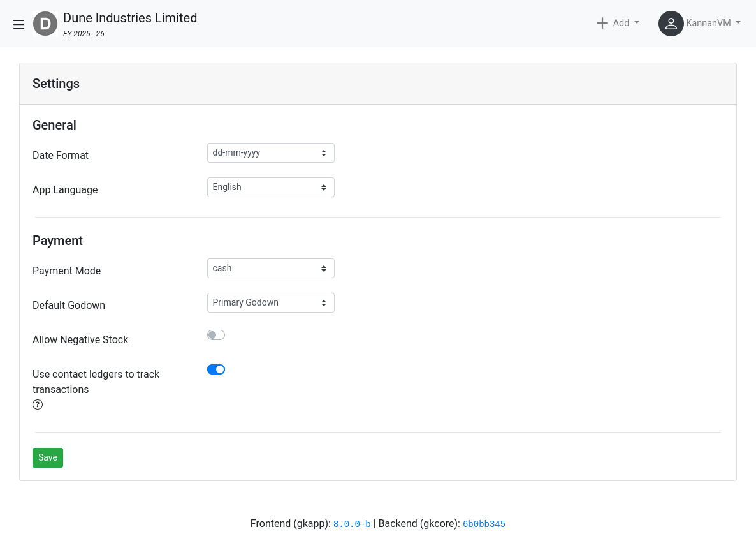
Task: Open the Date Format dropdown
Action: (x=270, y=153)
